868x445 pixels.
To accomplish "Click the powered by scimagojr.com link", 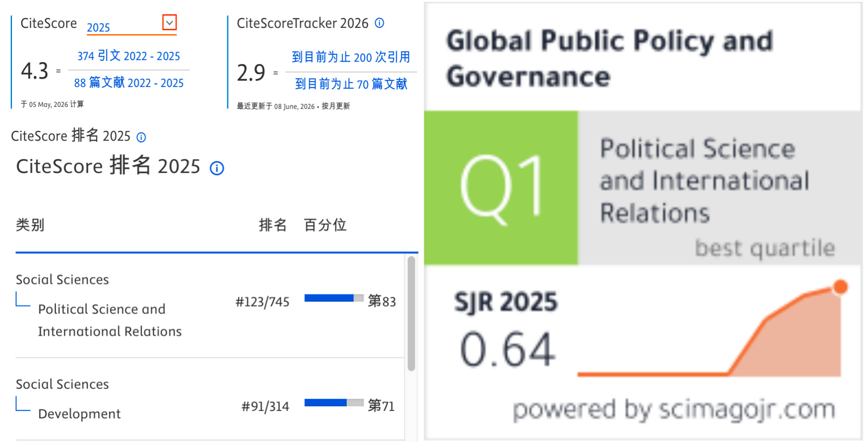I will (674, 410).
